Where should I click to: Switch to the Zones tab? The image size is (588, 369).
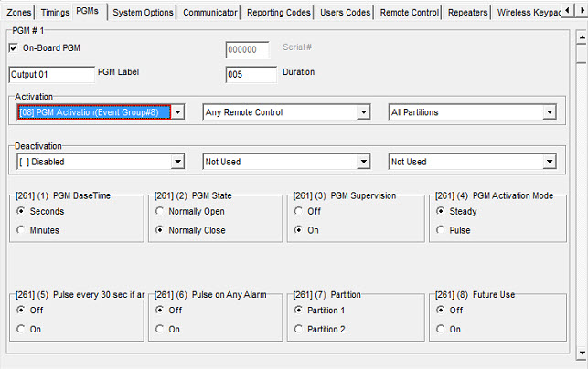[x=19, y=13]
